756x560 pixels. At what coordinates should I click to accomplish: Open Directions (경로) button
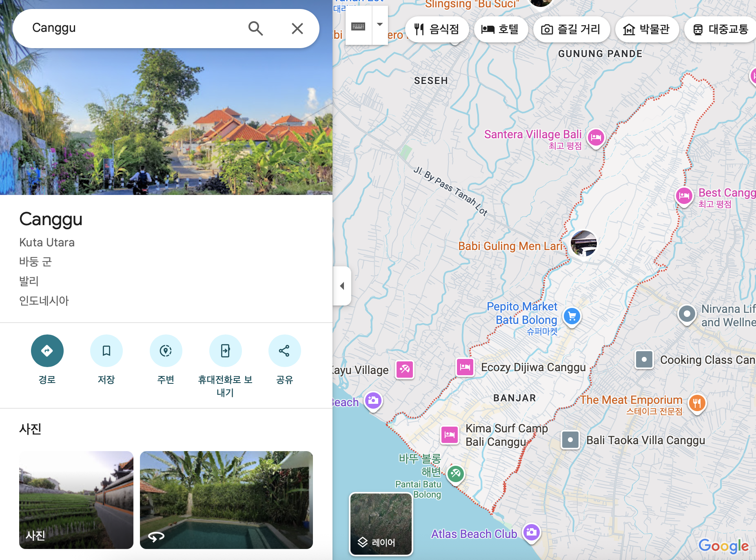47,351
